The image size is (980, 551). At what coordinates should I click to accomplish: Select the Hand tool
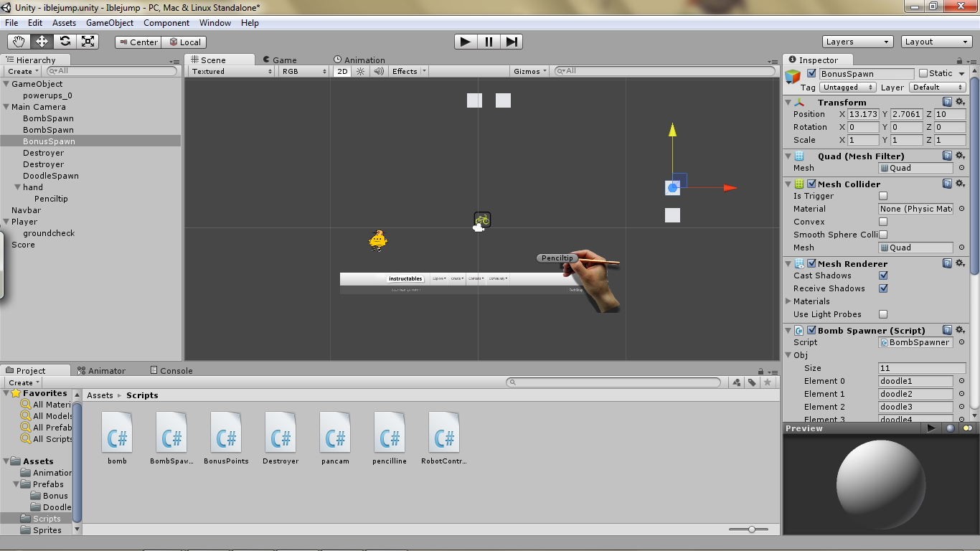coord(19,42)
